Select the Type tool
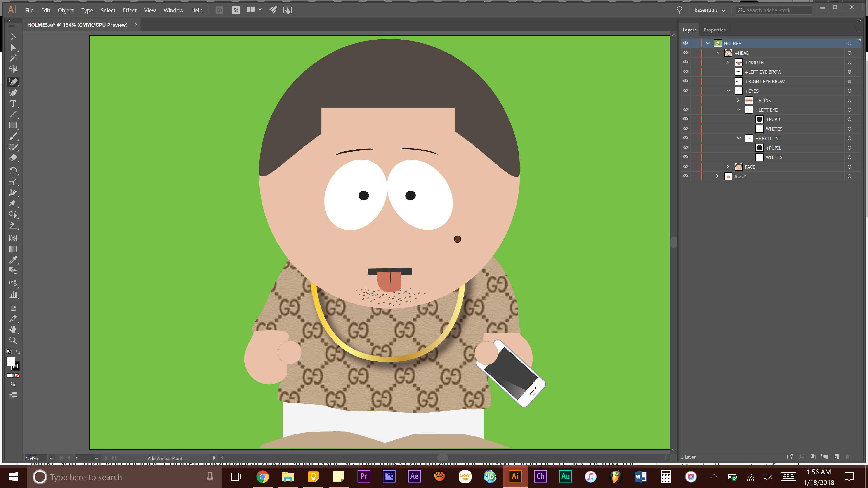The width and height of the screenshot is (868, 488). point(13,103)
